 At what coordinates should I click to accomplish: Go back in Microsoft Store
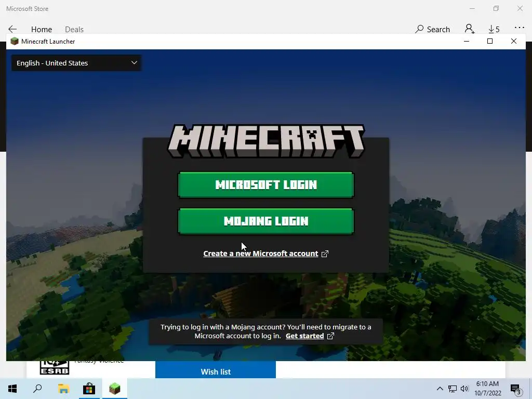12,29
